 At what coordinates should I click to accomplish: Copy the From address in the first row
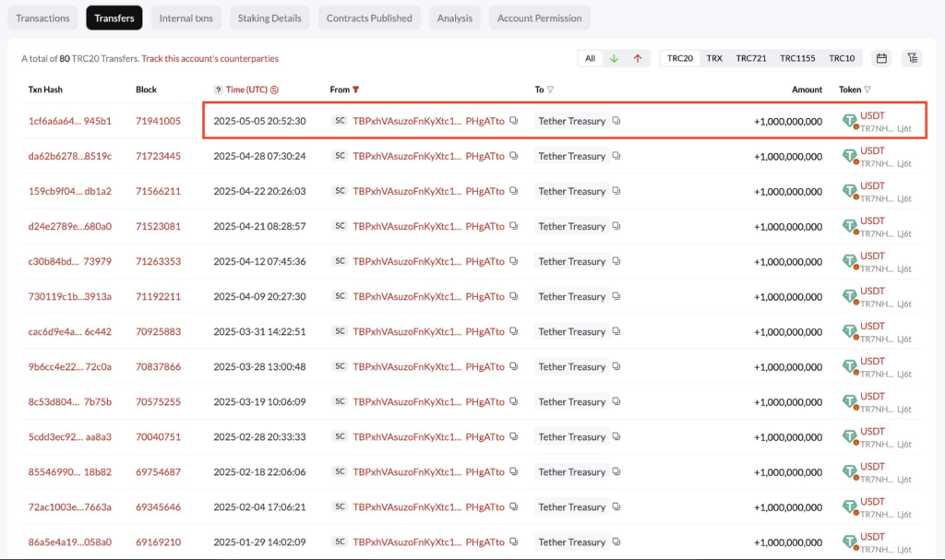coord(514,121)
